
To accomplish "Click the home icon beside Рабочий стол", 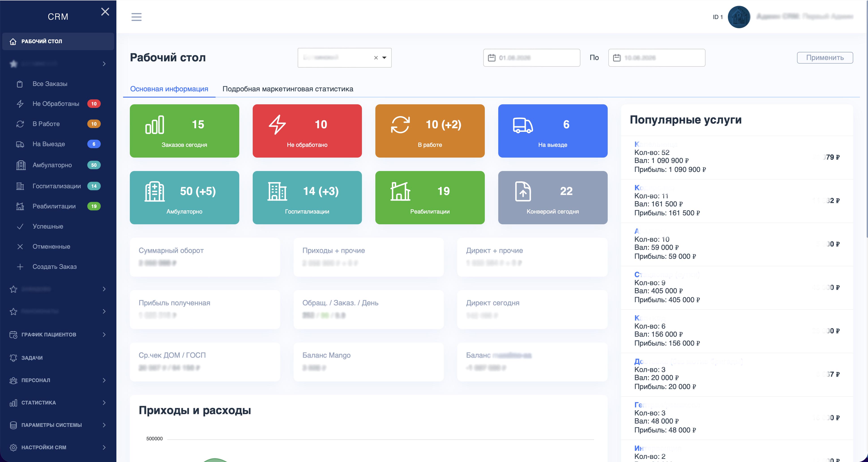I will [x=13, y=41].
